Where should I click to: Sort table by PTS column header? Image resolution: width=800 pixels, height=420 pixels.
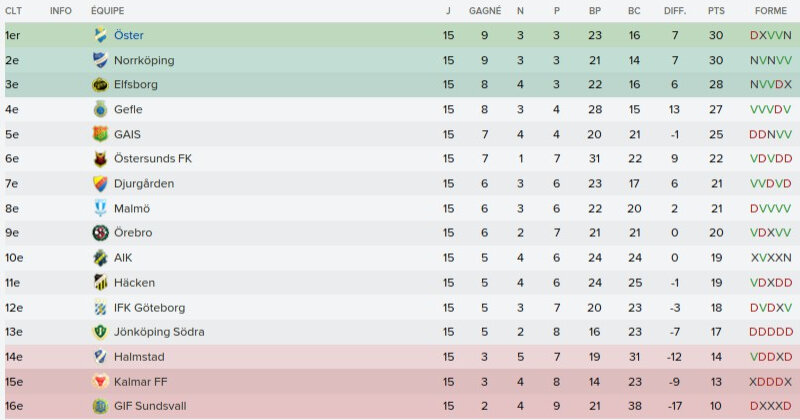[x=715, y=10]
